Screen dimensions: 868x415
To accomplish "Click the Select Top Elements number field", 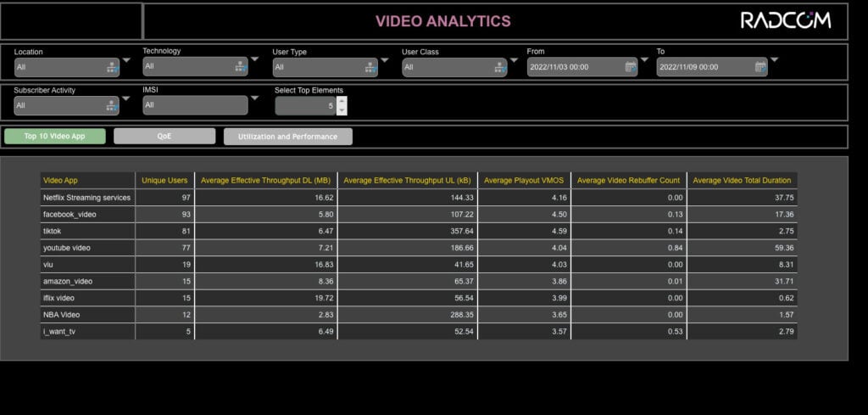I will (x=305, y=106).
